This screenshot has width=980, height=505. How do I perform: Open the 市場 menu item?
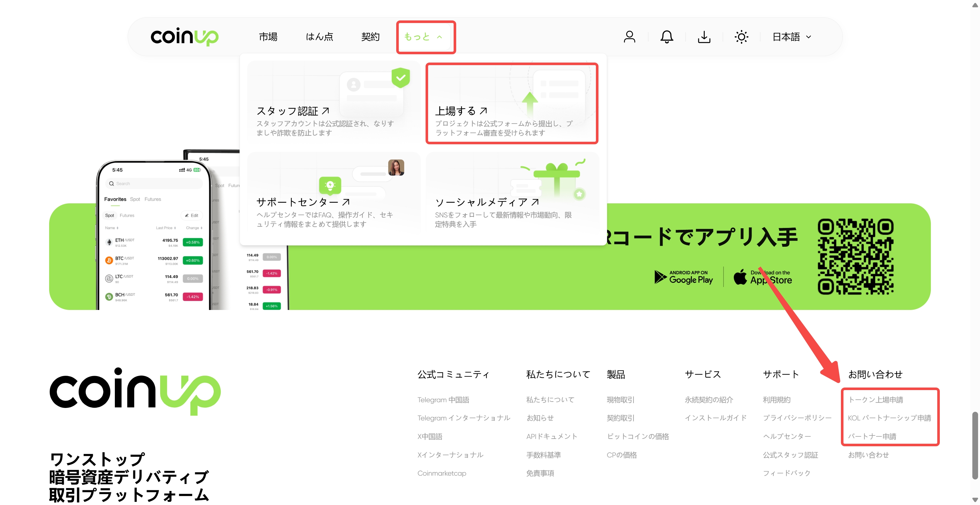268,37
